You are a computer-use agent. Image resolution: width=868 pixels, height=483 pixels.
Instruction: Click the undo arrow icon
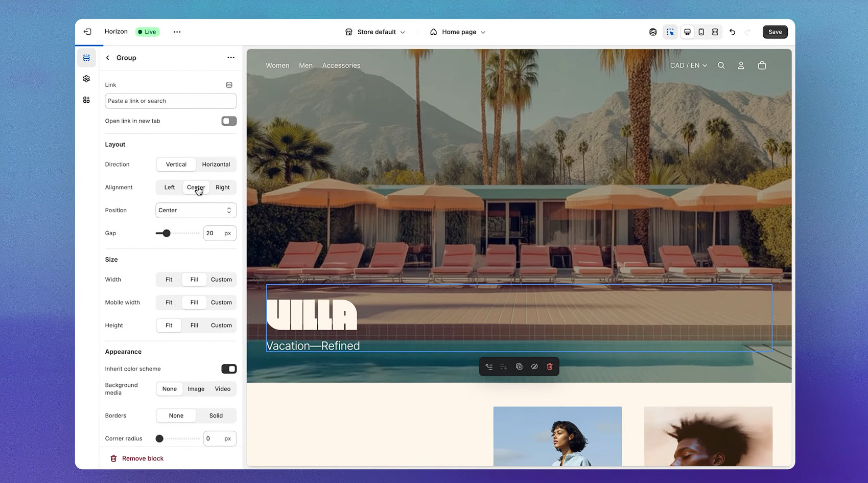pos(732,32)
